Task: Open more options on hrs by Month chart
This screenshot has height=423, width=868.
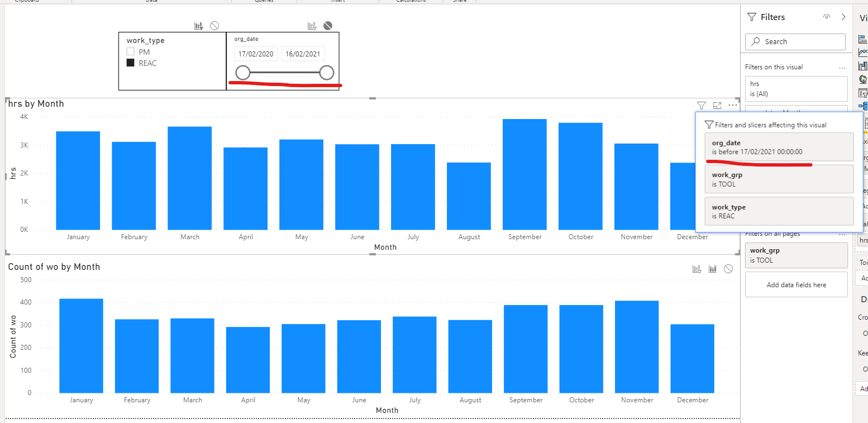Action: (x=733, y=105)
